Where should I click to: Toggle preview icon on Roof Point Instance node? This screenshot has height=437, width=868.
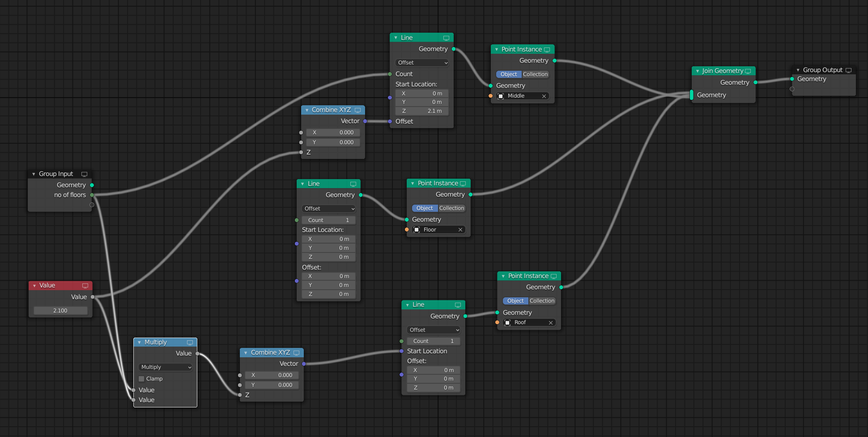[553, 276]
